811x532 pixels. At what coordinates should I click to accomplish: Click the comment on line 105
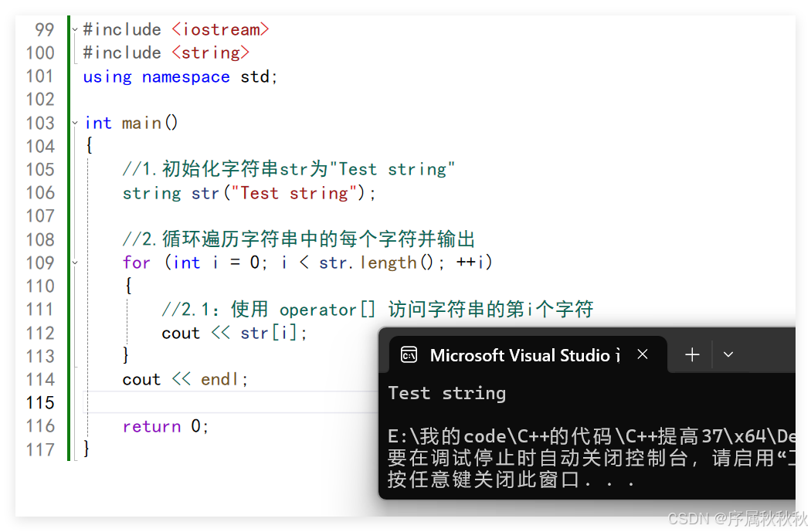coord(289,169)
